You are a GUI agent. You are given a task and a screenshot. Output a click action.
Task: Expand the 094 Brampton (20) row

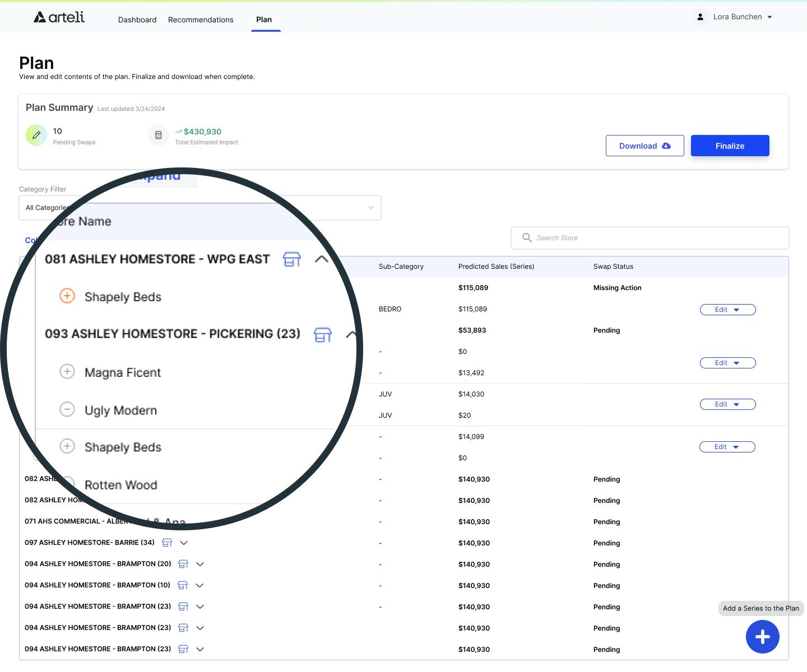pyautogui.click(x=200, y=564)
